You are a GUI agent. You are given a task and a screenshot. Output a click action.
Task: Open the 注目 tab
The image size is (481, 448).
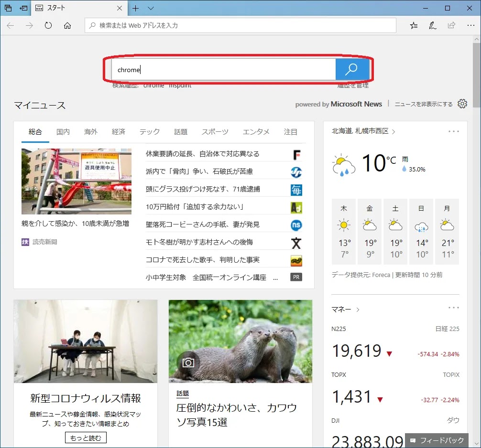click(x=291, y=132)
